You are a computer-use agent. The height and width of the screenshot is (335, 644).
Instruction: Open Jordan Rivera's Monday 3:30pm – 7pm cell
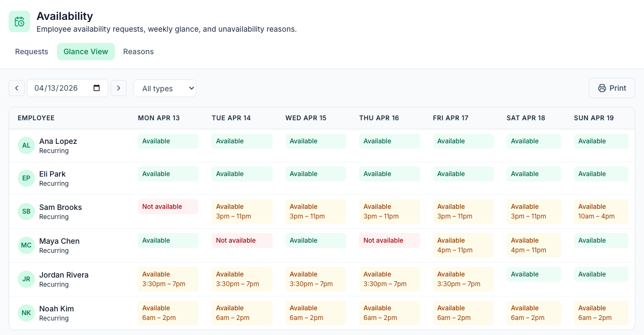point(168,279)
